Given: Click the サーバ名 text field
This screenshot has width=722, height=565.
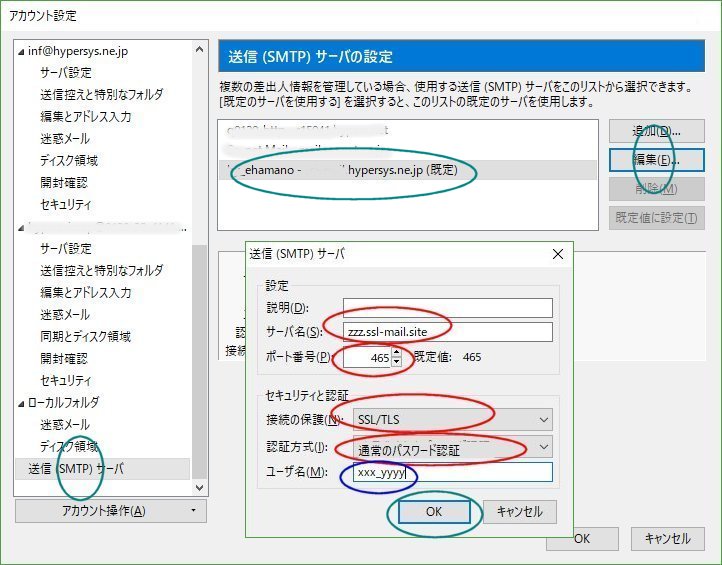Looking at the screenshot, I should pos(447,332).
